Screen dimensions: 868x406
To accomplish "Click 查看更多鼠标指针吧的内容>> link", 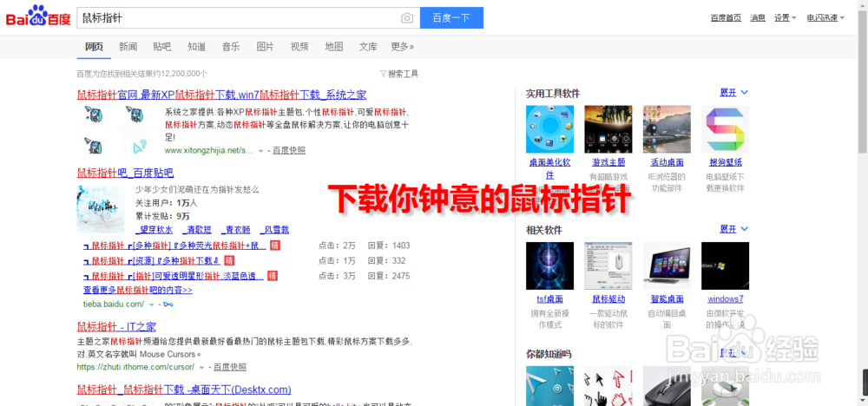I will click(138, 290).
